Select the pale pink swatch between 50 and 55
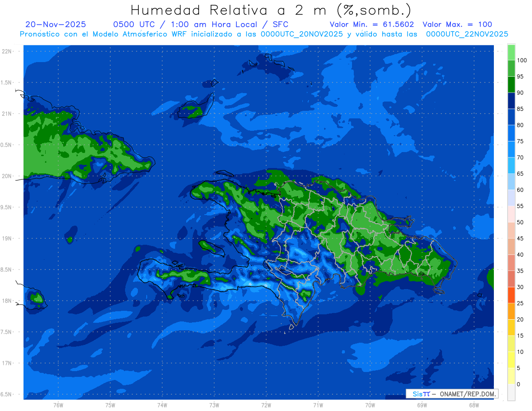 click(x=511, y=215)
